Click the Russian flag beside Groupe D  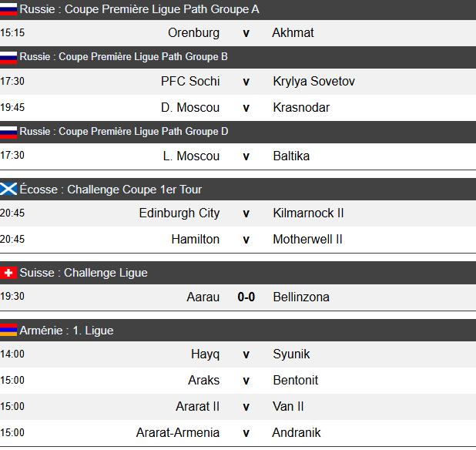tap(8, 132)
